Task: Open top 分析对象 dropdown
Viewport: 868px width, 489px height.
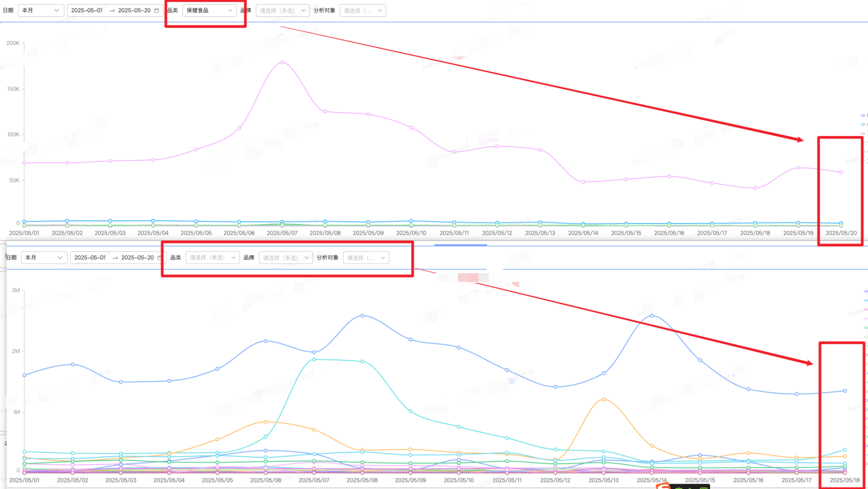Action: (362, 11)
